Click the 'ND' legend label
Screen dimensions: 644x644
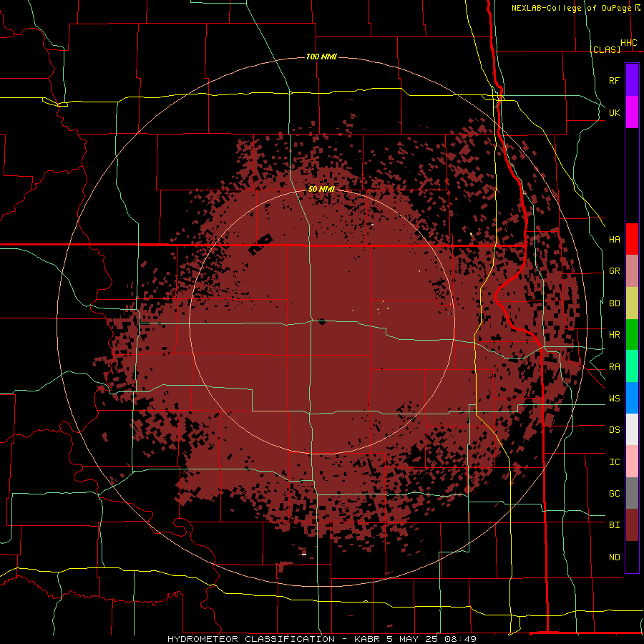click(614, 557)
